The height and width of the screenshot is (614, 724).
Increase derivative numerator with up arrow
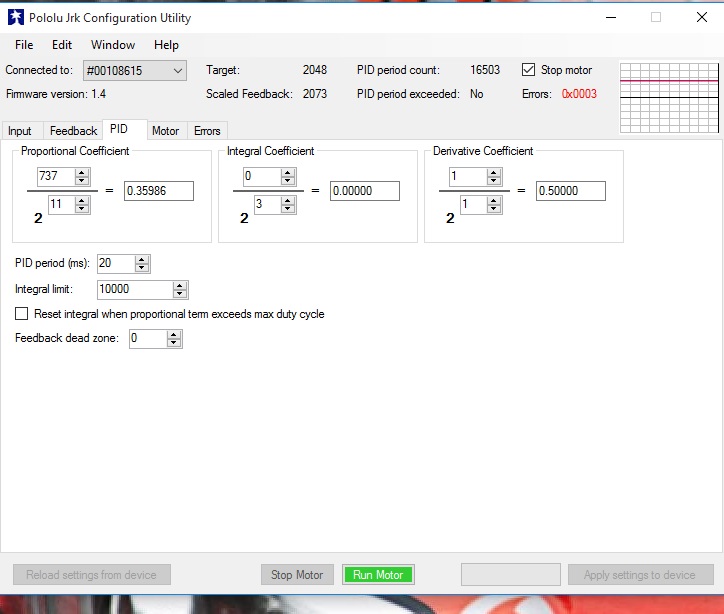click(494, 172)
